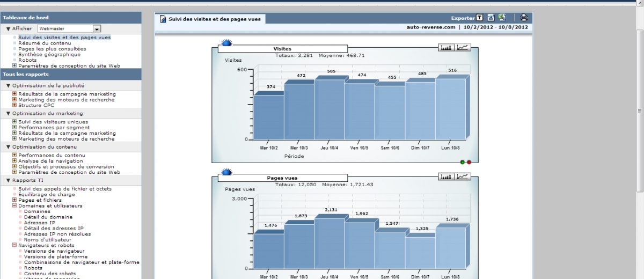Click the Lun 10/8 bar in Visites chart
Viewport: 644px width, 279px height.
click(x=450, y=108)
